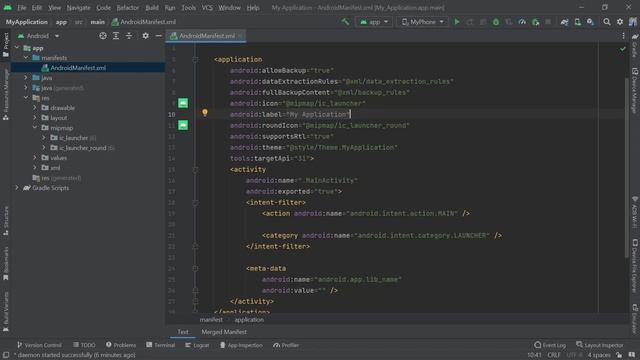Open the Problems tool window
640x360 pixels.
pos(121,345)
